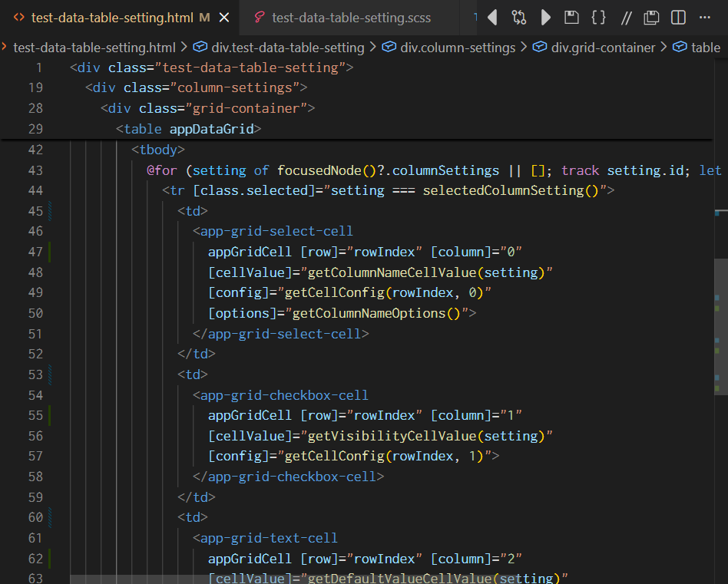Open the partially hidden third editor tab
The image size is (728, 584).
click(x=468, y=18)
